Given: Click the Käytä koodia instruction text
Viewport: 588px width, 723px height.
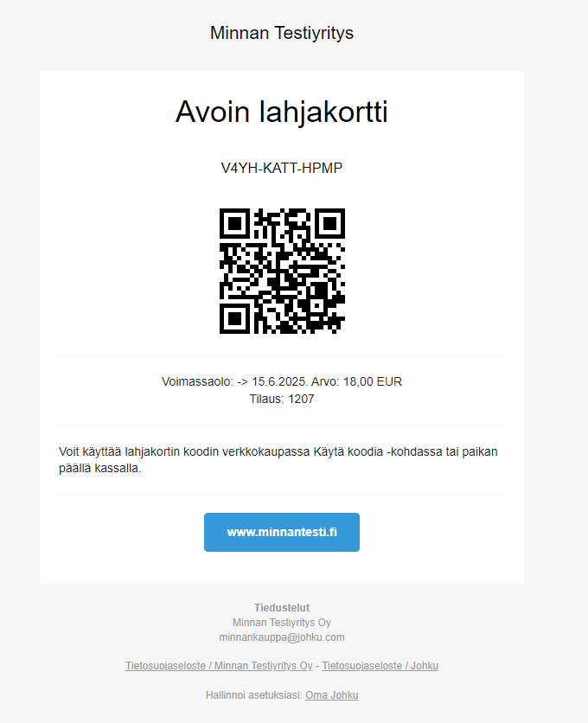Looking at the screenshot, I should (348, 451).
